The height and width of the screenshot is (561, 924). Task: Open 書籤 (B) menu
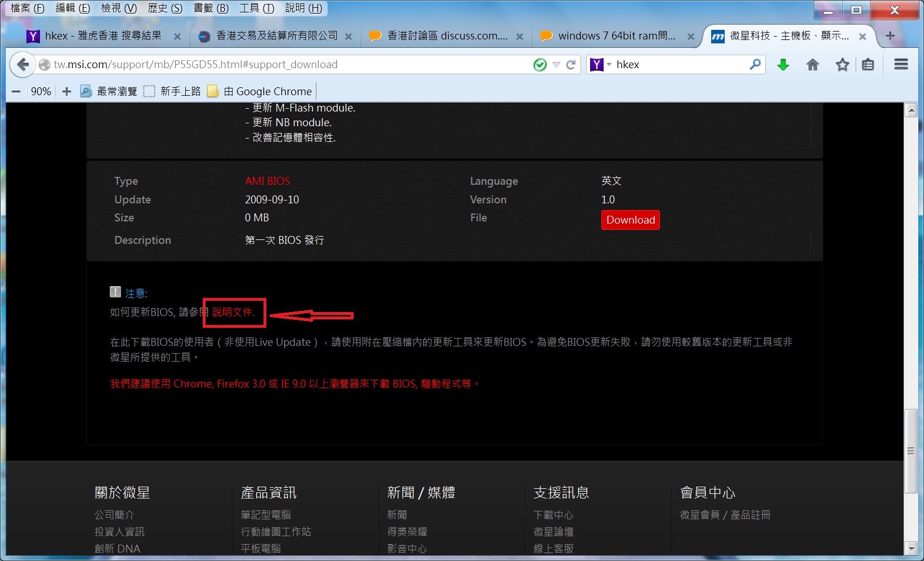click(211, 8)
